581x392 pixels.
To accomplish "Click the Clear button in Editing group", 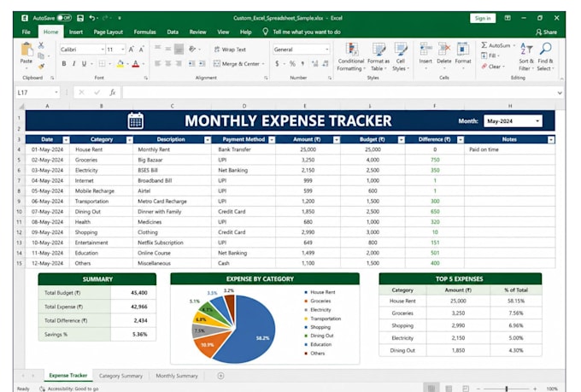I will point(491,67).
